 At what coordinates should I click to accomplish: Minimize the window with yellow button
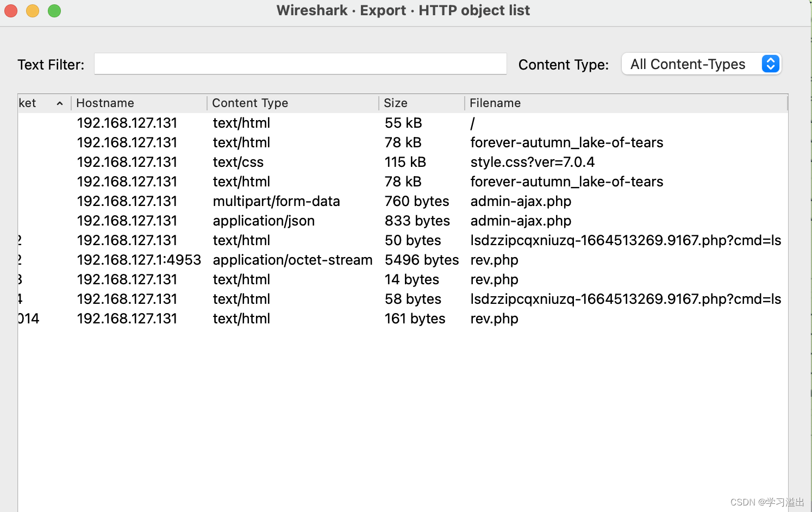coord(33,10)
